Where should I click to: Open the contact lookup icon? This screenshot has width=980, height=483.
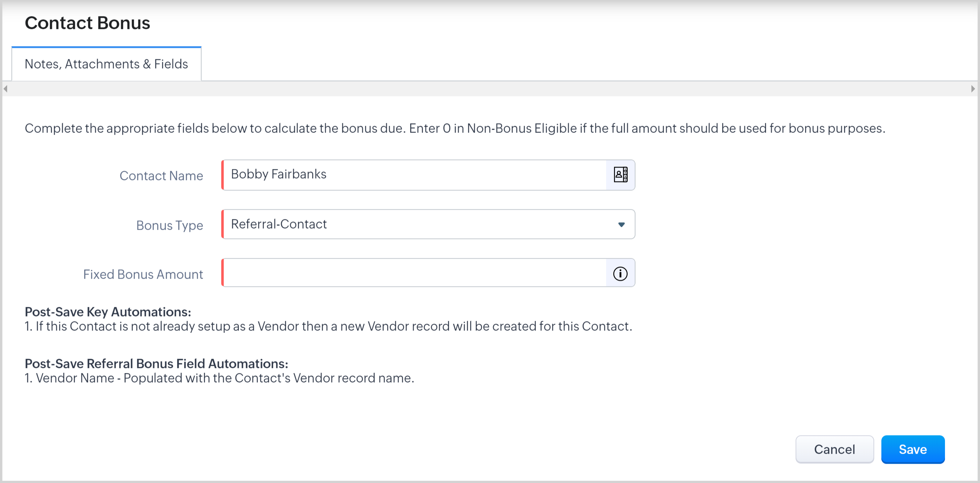[x=620, y=175]
